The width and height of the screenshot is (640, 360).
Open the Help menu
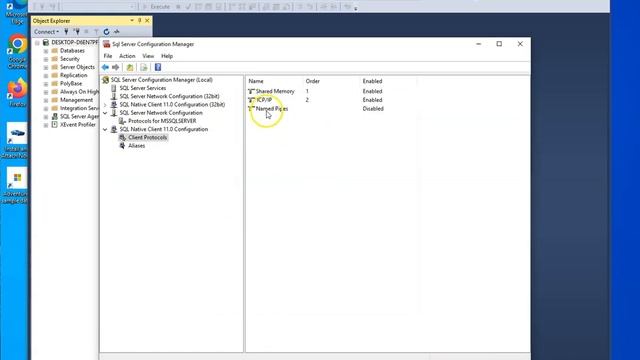pos(167,56)
